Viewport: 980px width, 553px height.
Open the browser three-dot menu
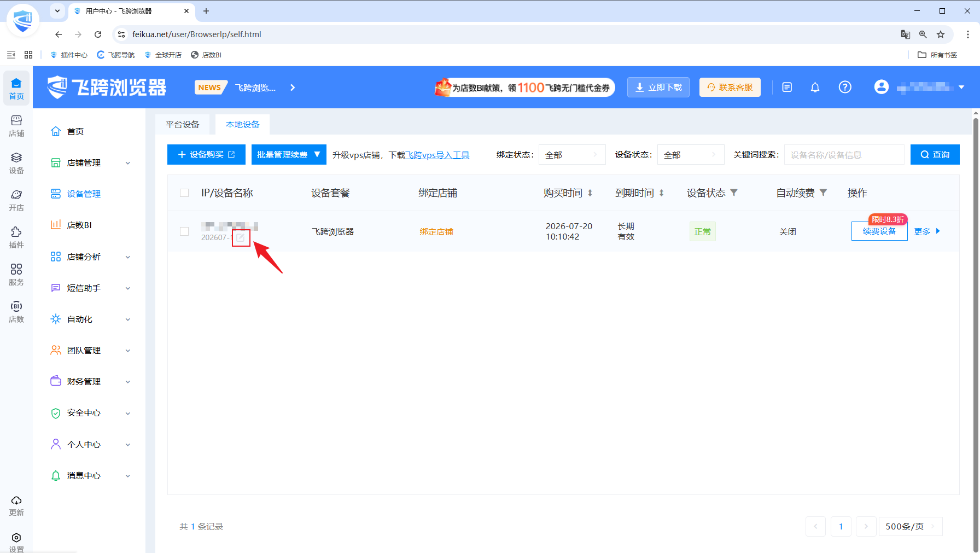[968, 34]
